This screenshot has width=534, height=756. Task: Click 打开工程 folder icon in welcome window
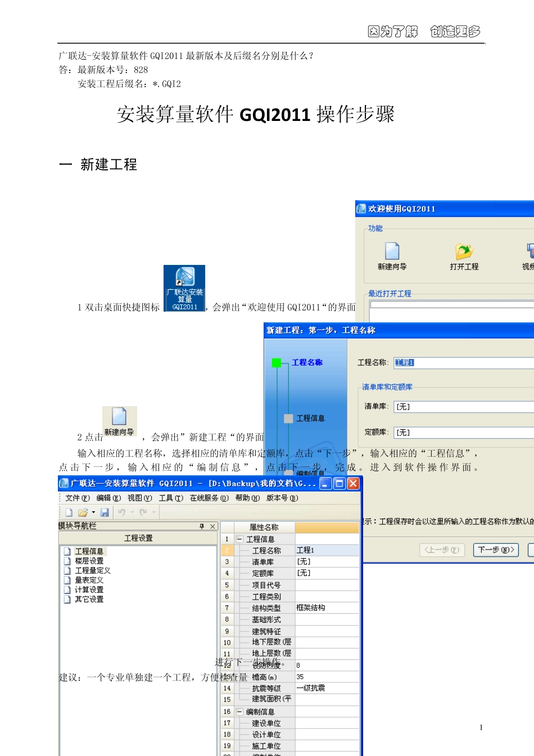click(464, 251)
